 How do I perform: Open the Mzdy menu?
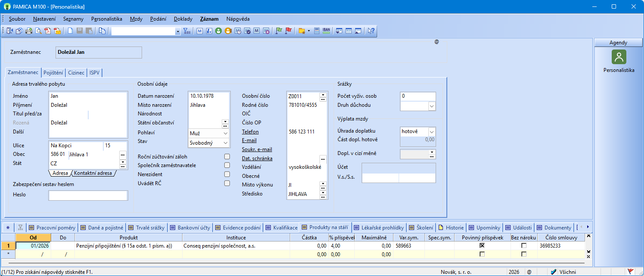pyautogui.click(x=136, y=19)
